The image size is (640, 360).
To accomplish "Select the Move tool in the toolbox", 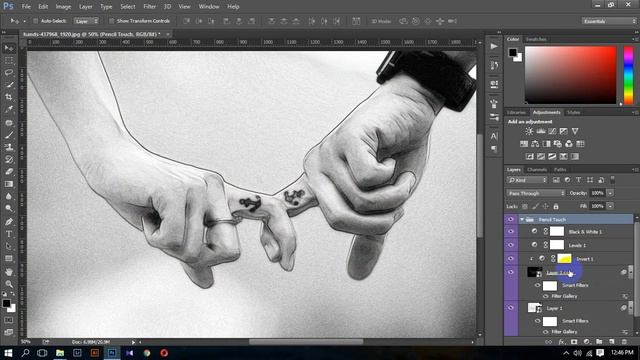I will [x=9, y=48].
